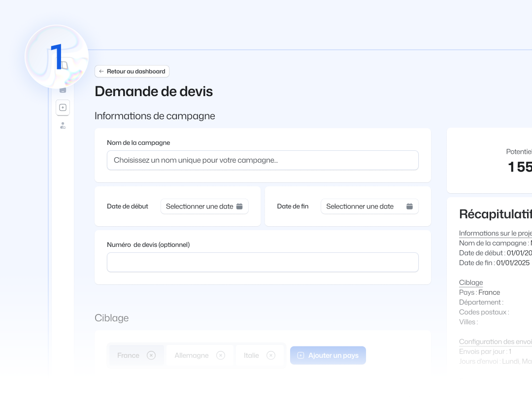
Task: Open the Selectionner une date dropdown for end date
Action: point(369,206)
